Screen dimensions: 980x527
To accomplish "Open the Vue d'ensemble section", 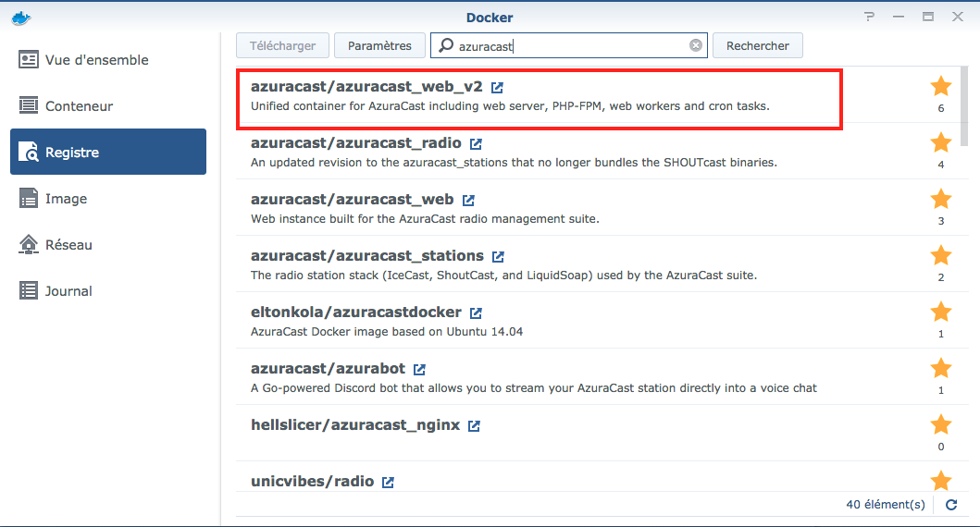I will [x=108, y=60].
